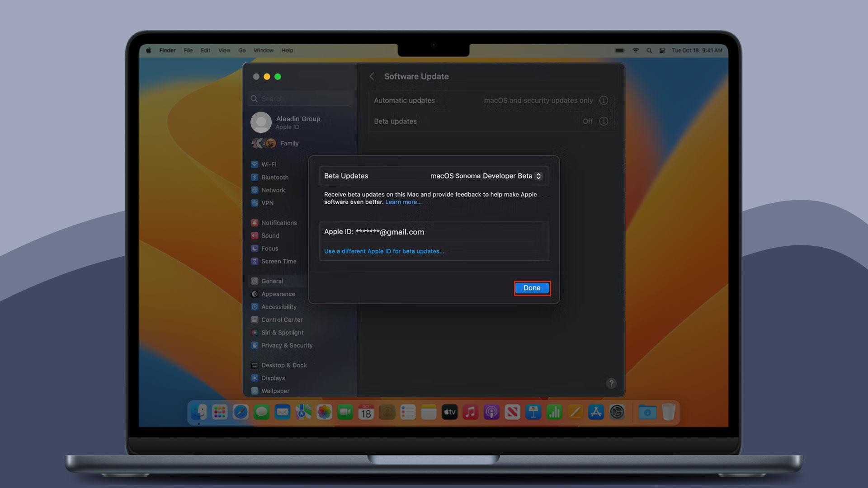Select Appearance in the sidebar
This screenshot has width=868, height=488.
273,294
